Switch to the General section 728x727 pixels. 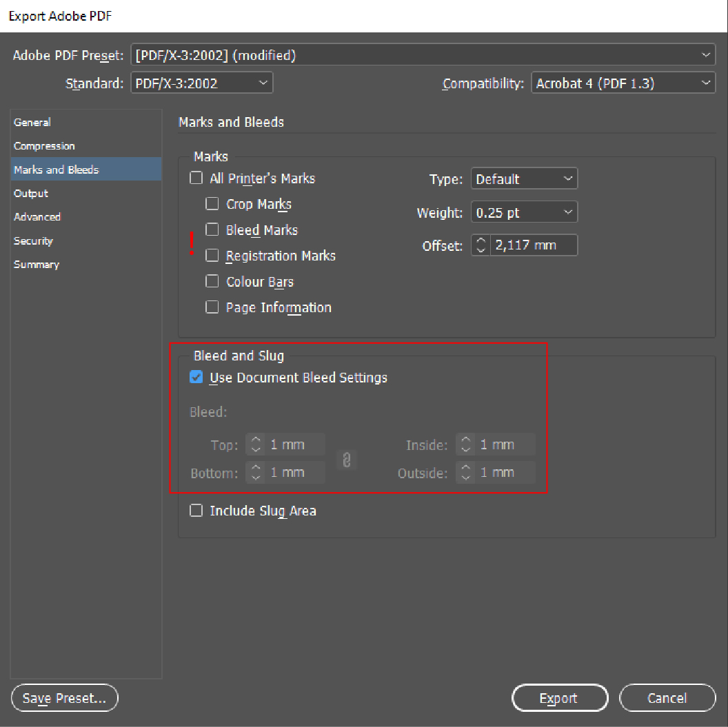click(32, 123)
